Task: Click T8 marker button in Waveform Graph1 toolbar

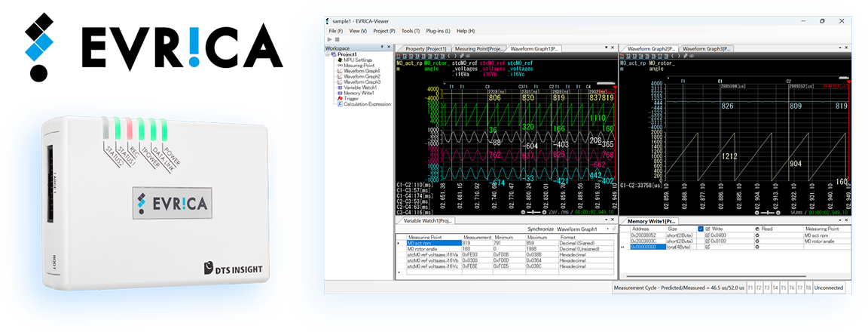Action: pyautogui.click(x=442, y=56)
